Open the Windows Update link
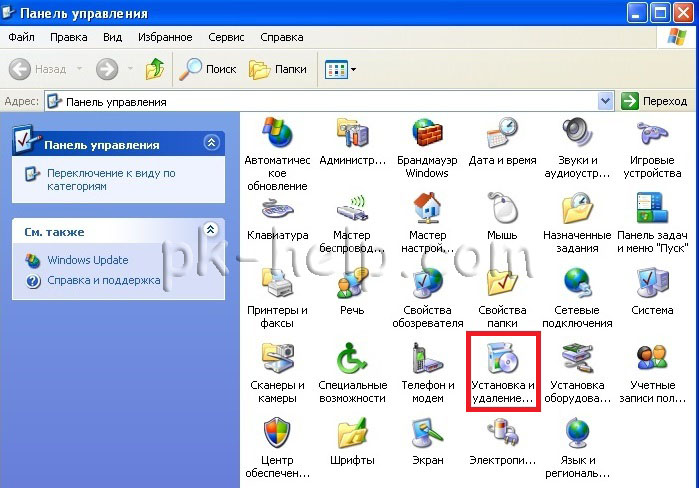 click(x=88, y=260)
